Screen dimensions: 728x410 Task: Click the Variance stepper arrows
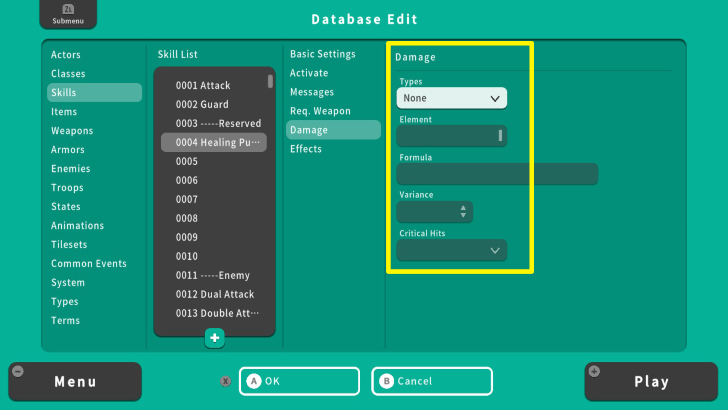[x=463, y=212]
